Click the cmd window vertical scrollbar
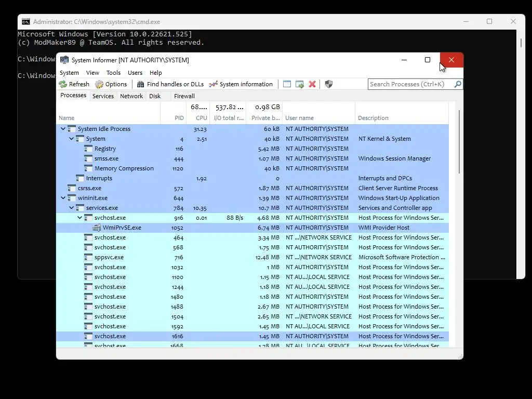This screenshot has width=532, height=399. pos(521,43)
